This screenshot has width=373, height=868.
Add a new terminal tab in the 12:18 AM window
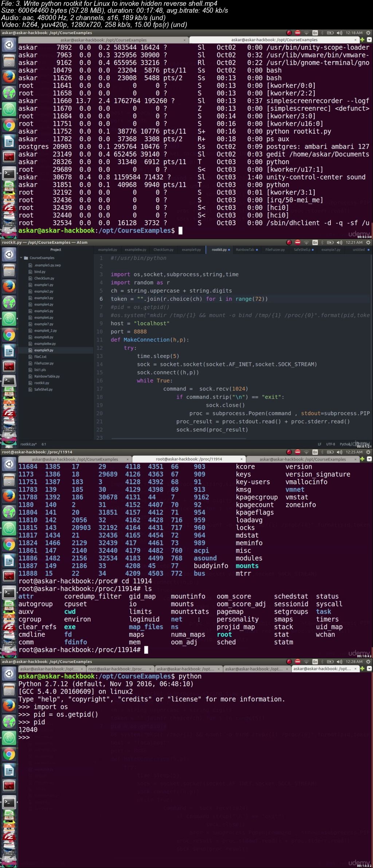pos(362,40)
